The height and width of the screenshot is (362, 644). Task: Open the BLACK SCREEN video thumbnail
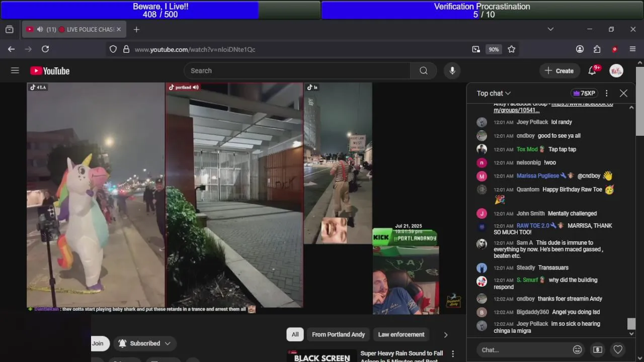321,355
